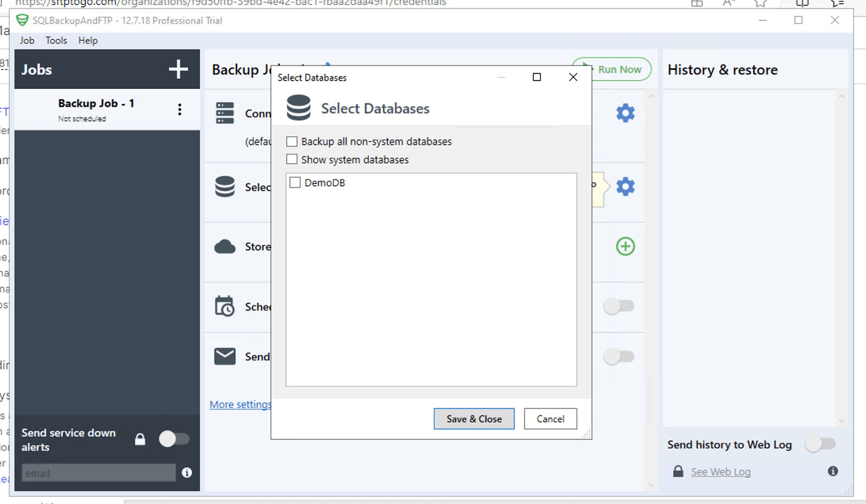Click the Save & Close button
Image resolution: width=866 pixels, height=504 pixels.
474,419
